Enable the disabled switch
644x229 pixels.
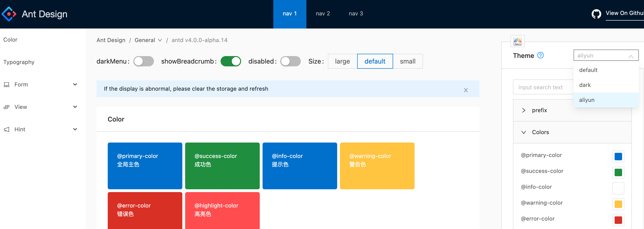click(290, 61)
